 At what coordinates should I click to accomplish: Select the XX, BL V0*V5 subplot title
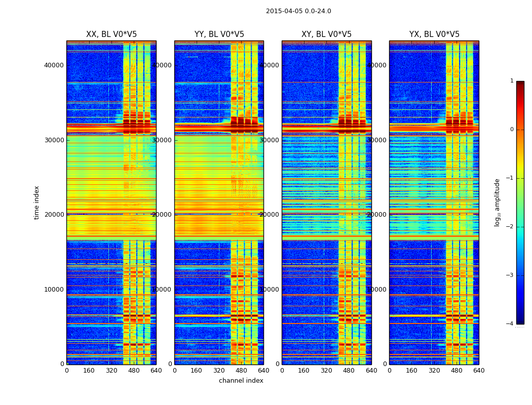click(x=111, y=34)
